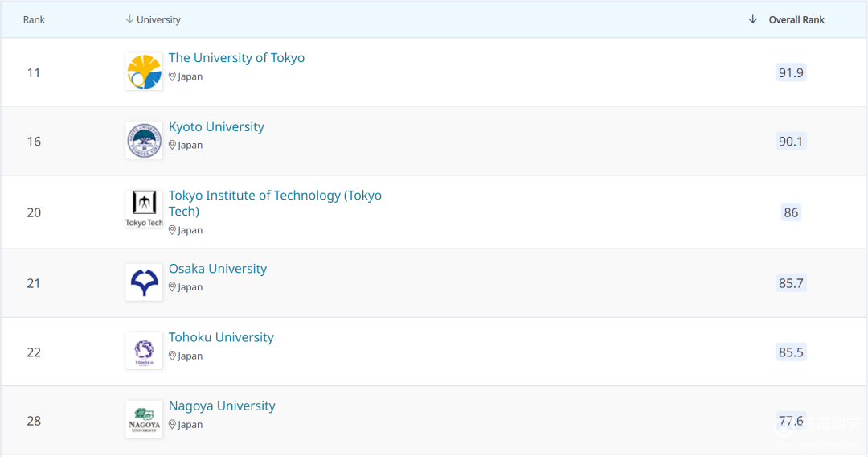Click the University of Tokyo logo
This screenshot has height=457, width=868.
click(144, 72)
